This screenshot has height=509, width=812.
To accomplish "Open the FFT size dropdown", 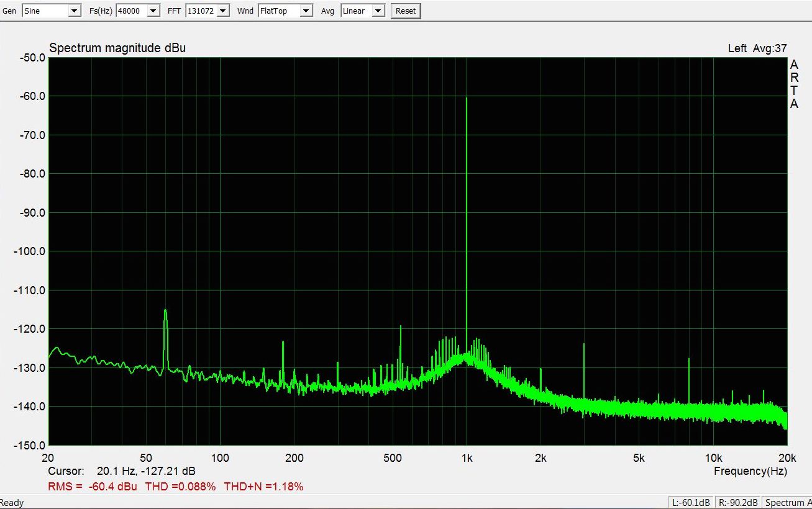I will (x=208, y=11).
